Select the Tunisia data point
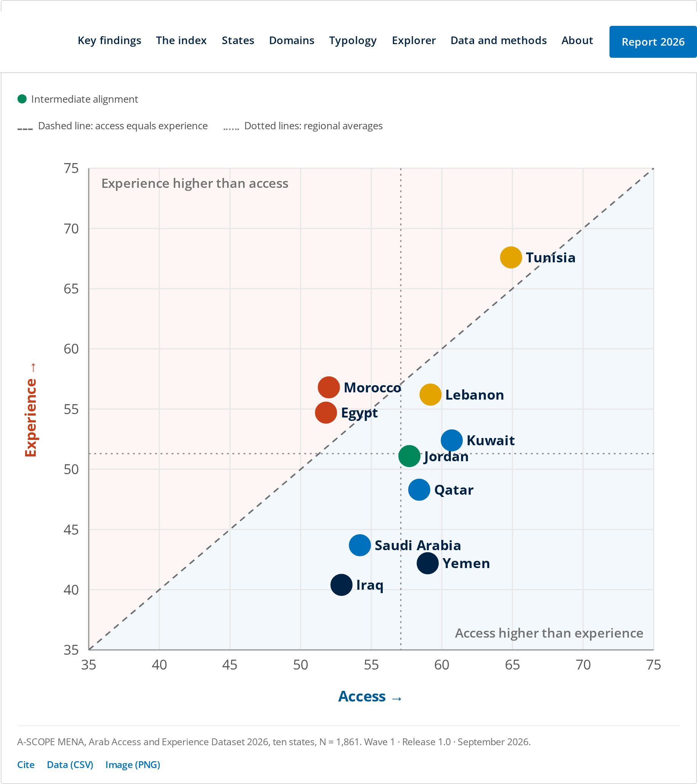697x784 pixels. tap(511, 257)
